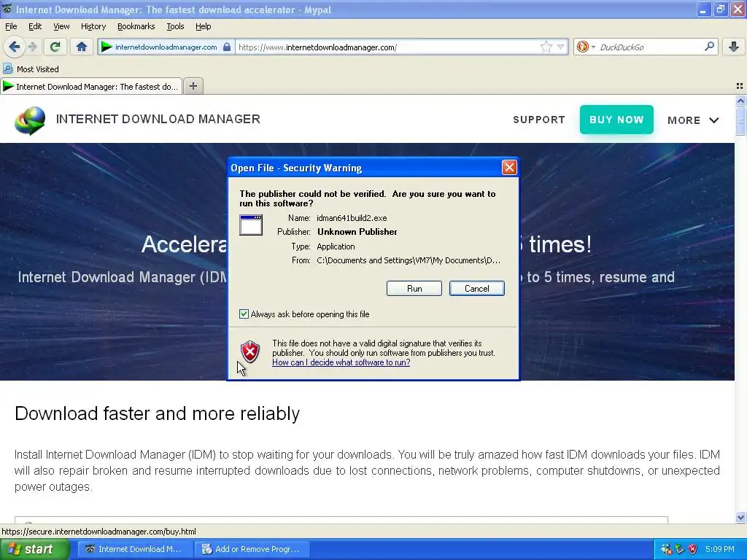The height and width of the screenshot is (560, 747).
Task: Uncheck Always ask before opening this file
Action: 244,314
